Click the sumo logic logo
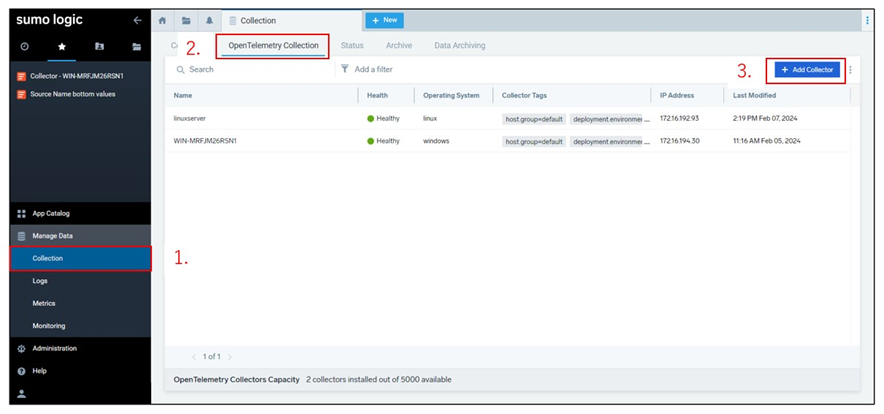Image resolution: width=884 pixels, height=414 pixels. click(49, 20)
